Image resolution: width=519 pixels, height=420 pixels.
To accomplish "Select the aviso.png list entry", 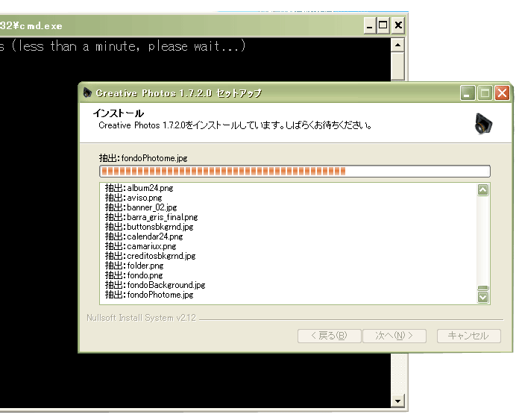I will [133, 198].
